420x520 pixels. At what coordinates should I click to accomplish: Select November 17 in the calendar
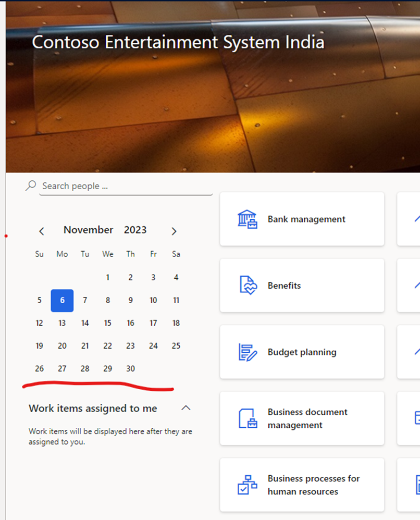pos(153,323)
